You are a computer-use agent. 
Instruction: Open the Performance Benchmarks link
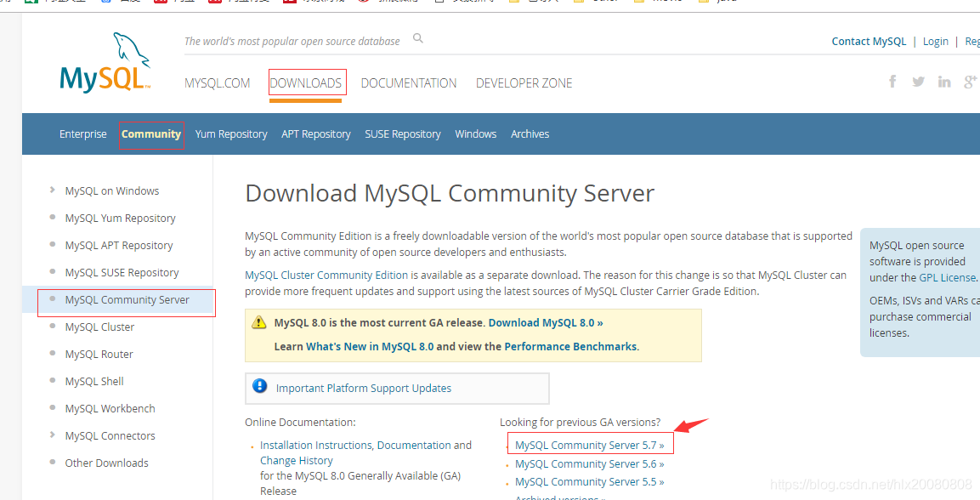(570, 346)
